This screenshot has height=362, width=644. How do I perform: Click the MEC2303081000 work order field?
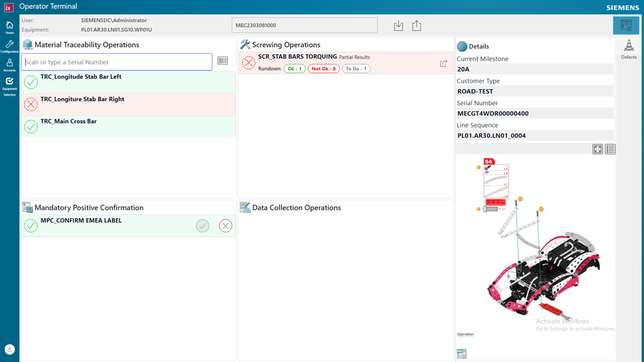[304, 25]
